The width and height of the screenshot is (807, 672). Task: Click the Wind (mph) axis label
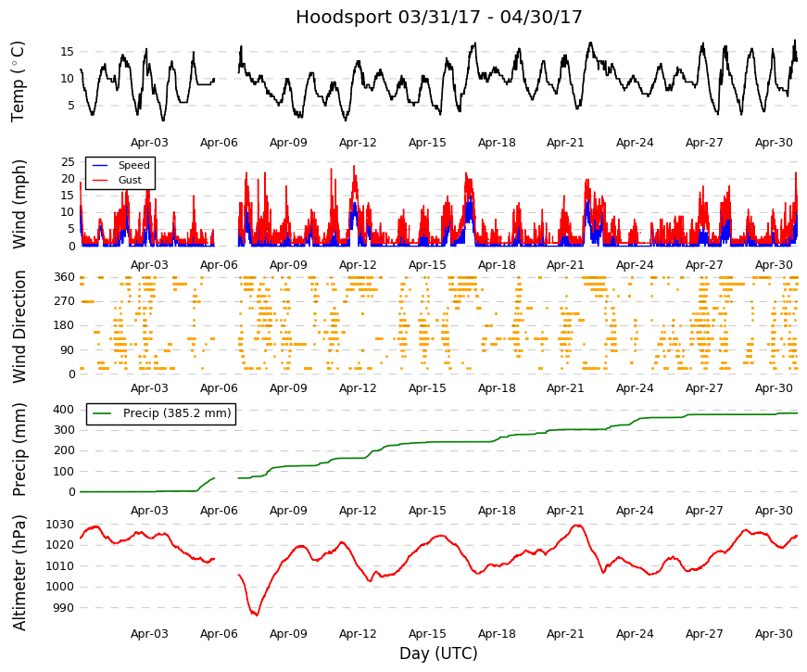pyautogui.click(x=19, y=204)
